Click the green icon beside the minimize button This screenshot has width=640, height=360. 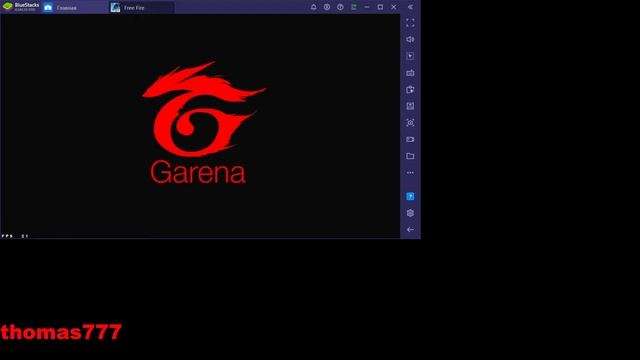coord(354,7)
